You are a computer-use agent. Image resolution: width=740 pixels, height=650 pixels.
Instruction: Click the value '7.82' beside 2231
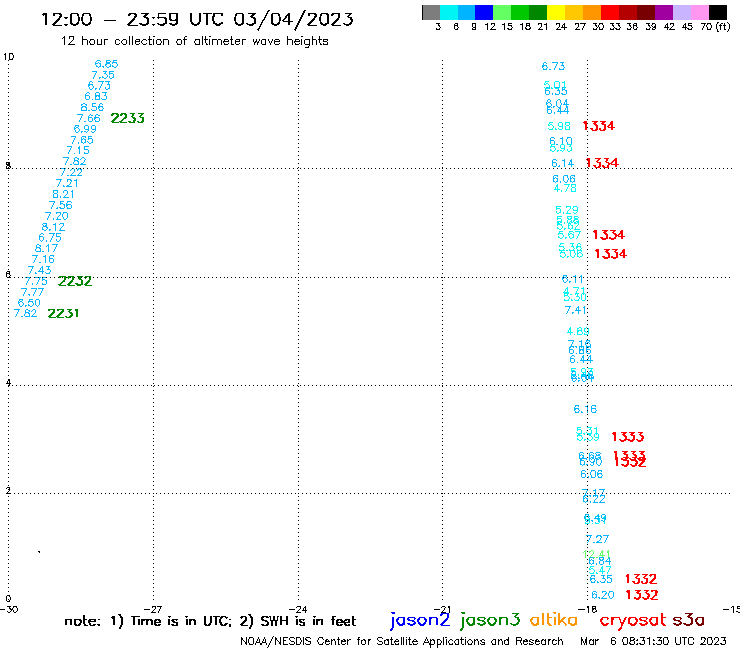click(25, 313)
